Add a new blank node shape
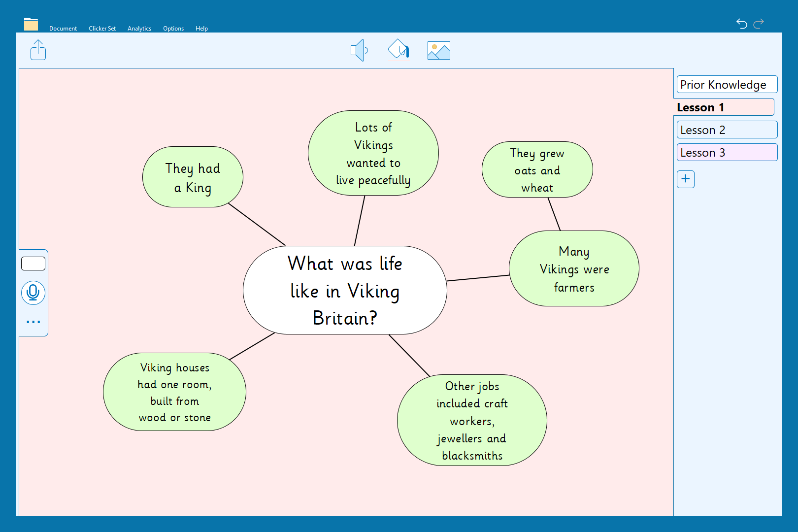798x532 pixels. coord(33,264)
